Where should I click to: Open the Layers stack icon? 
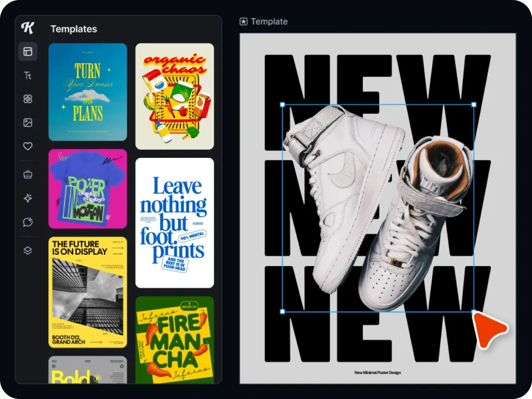[28, 250]
